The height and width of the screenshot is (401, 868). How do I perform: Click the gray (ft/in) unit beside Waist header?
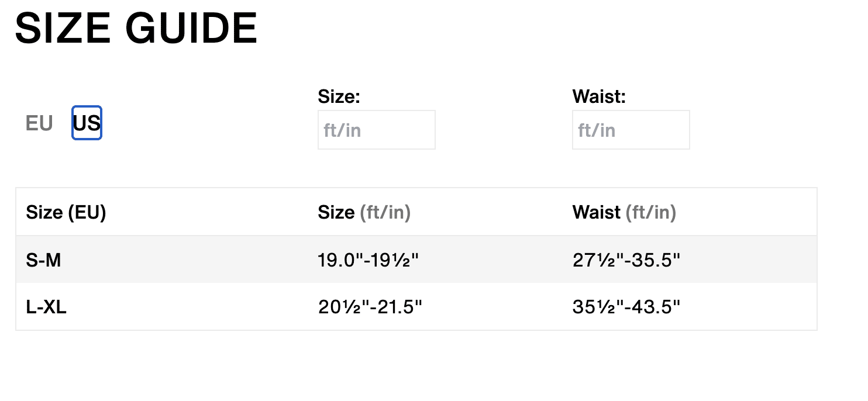650,212
